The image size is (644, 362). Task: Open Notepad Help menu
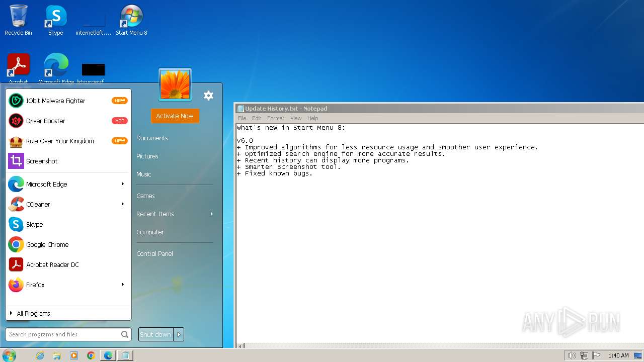tap(313, 118)
